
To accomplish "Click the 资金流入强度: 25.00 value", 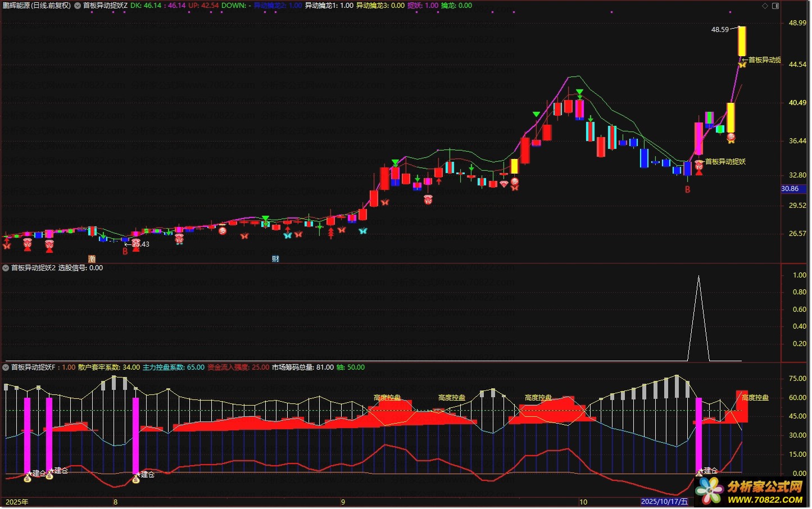I will pyautogui.click(x=238, y=367).
